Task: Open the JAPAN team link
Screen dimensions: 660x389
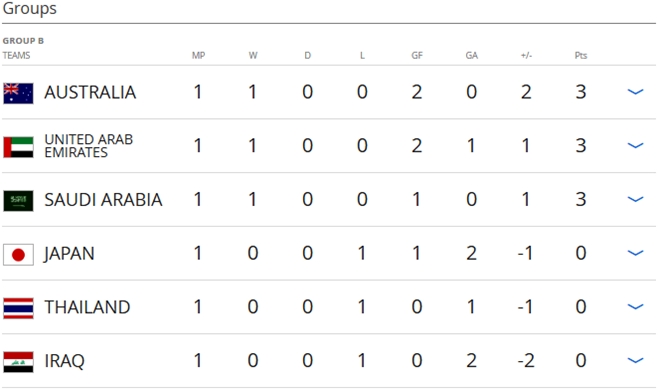Action: (x=69, y=254)
